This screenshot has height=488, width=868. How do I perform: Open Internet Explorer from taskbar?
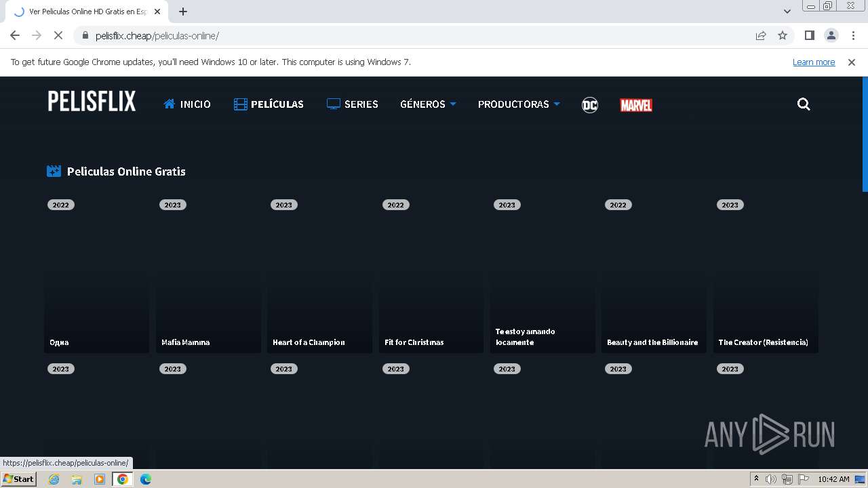pyautogui.click(x=54, y=479)
